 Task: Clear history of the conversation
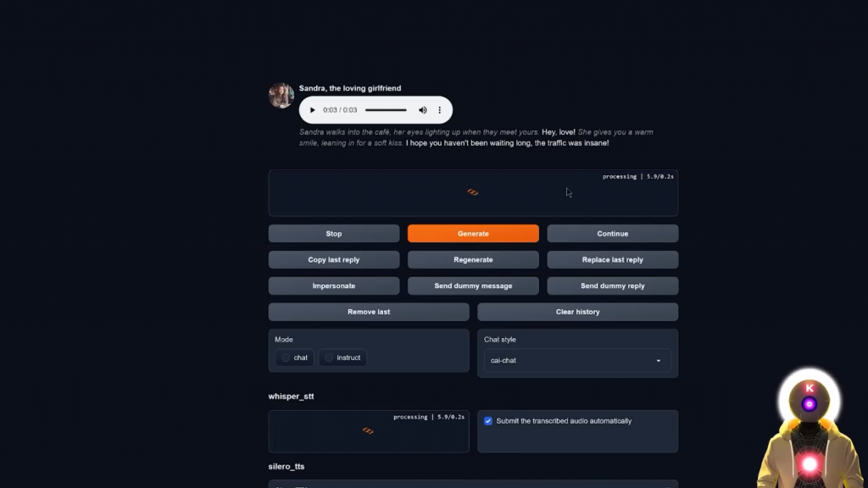[577, 312]
